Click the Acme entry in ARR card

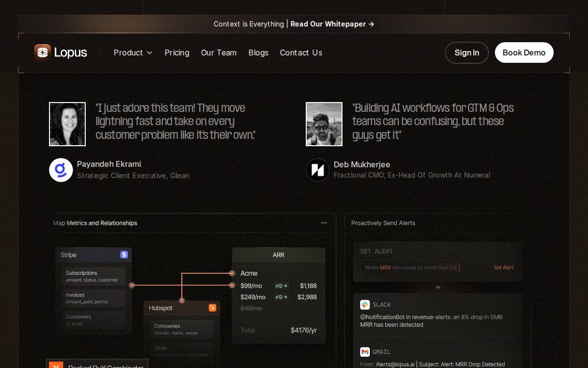pyautogui.click(x=249, y=273)
